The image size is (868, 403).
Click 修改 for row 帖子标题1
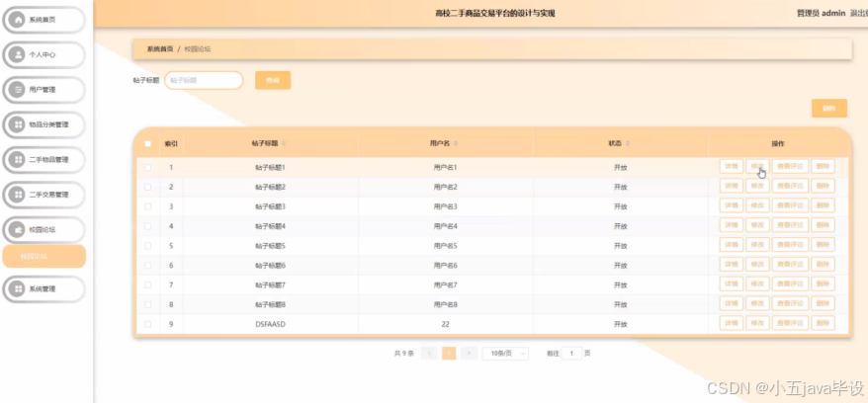tap(757, 166)
